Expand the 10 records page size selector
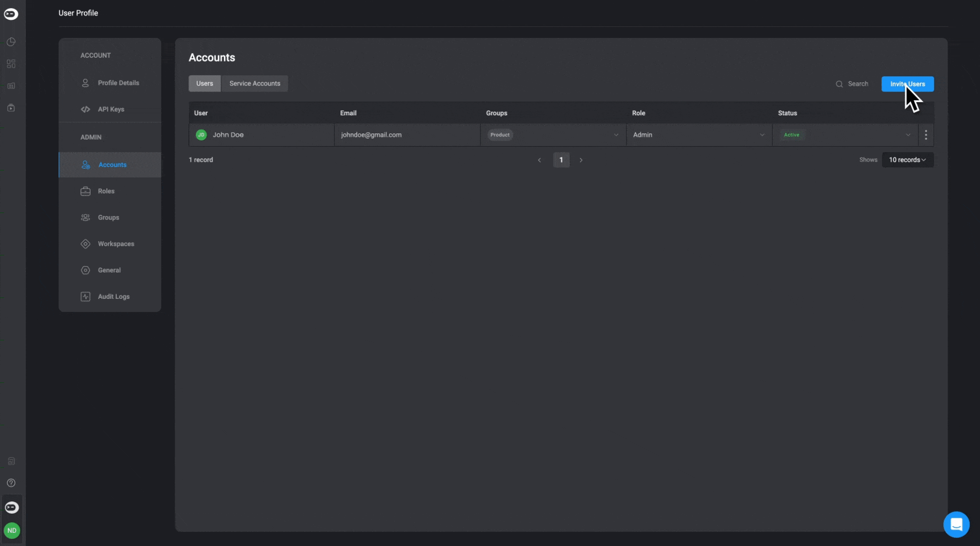This screenshot has height=546, width=980. tap(907, 160)
